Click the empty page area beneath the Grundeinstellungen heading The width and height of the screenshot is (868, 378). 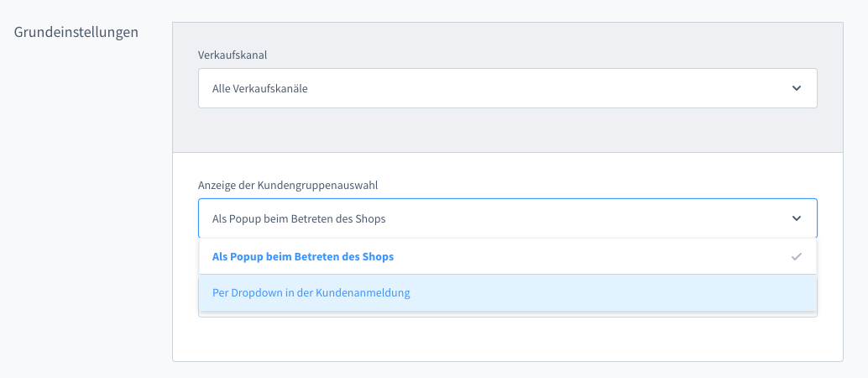[x=76, y=210]
